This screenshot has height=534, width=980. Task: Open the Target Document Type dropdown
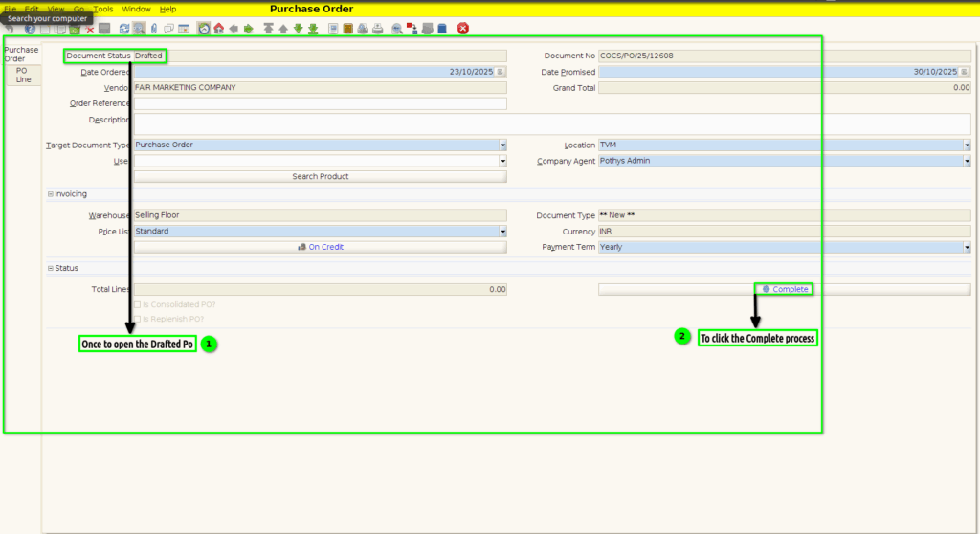(x=502, y=145)
